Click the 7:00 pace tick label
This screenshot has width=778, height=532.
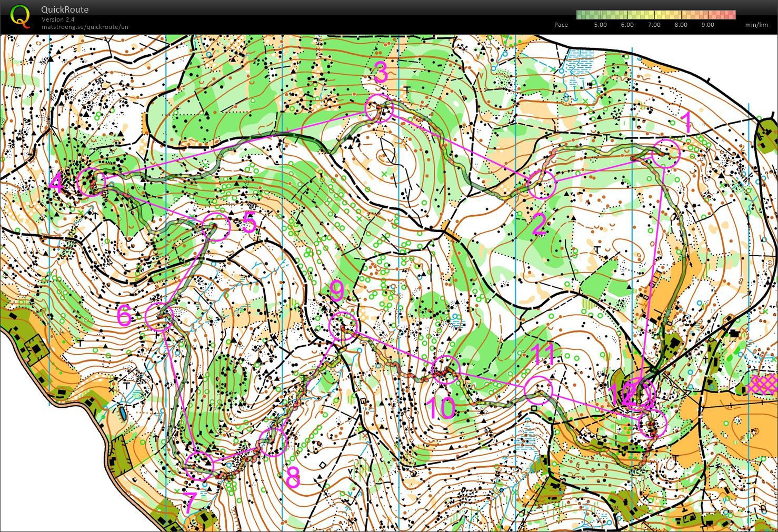point(654,25)
